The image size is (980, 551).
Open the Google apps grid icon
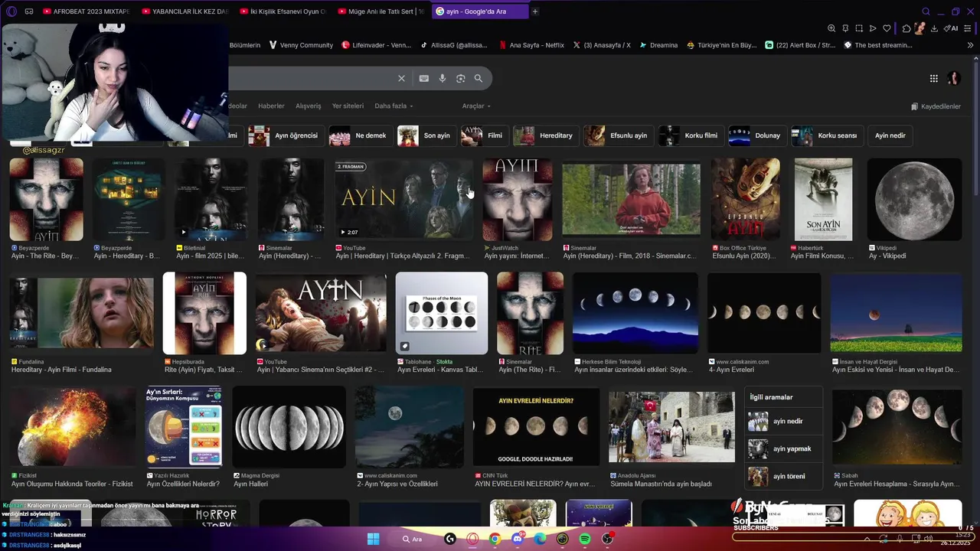933,78
